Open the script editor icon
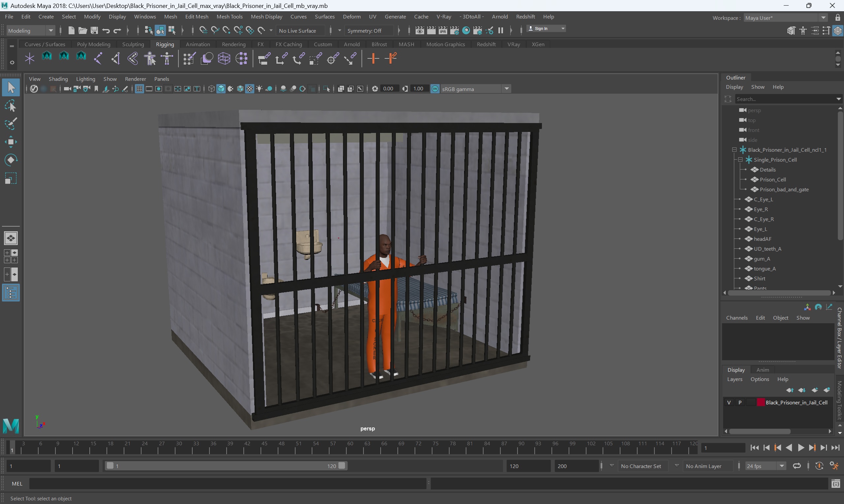This screenshot has height=504, width=844. [x=836, y=483]
